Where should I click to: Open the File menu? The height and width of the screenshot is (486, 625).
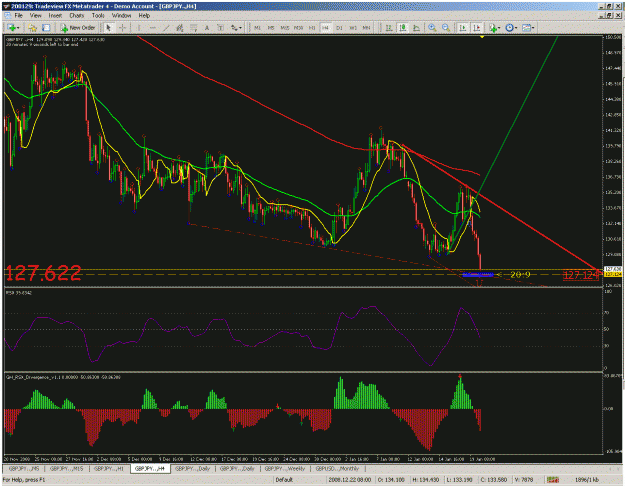[x=18, y=16]
